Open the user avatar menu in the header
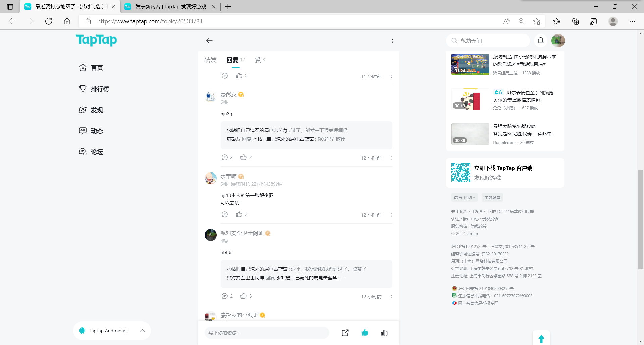644x345 pixels. coord(558,41)
